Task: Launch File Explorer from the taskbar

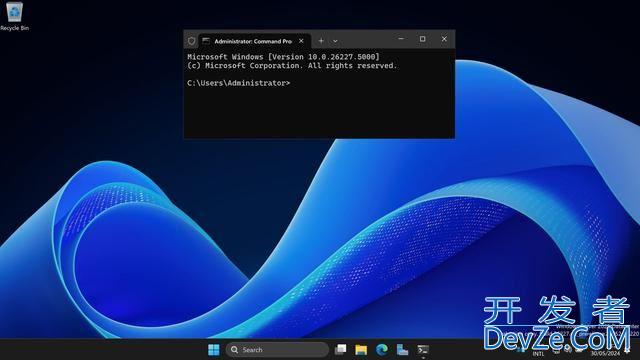Action: [x=361, y=350]
